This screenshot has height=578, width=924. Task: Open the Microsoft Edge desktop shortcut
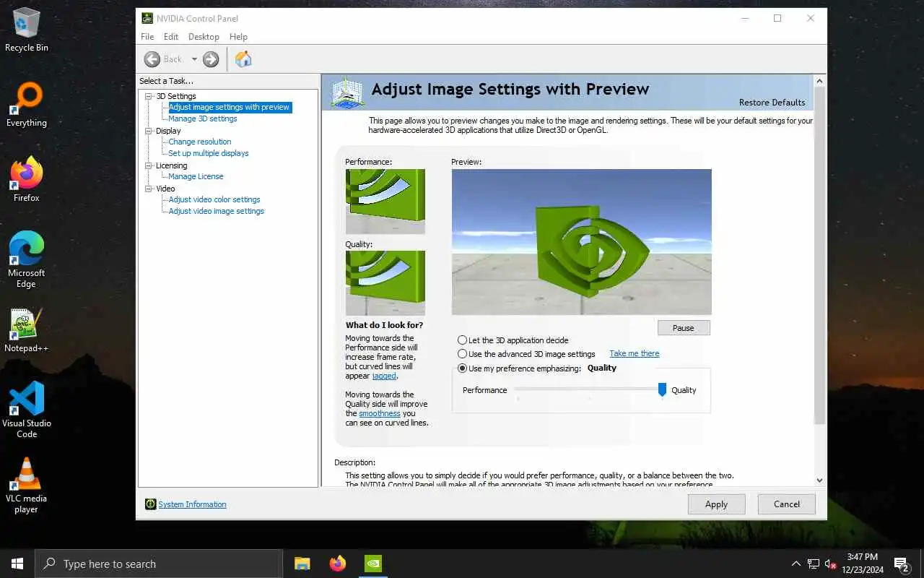27,260
